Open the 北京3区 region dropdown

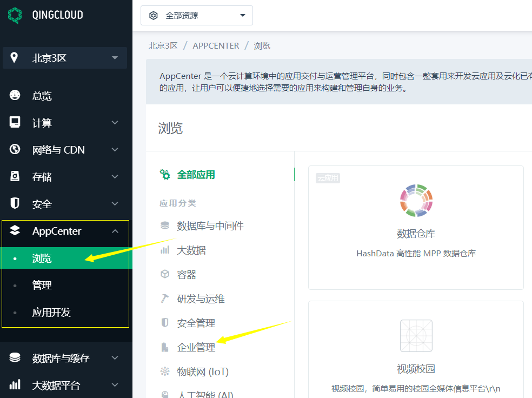tap(65, 58)
